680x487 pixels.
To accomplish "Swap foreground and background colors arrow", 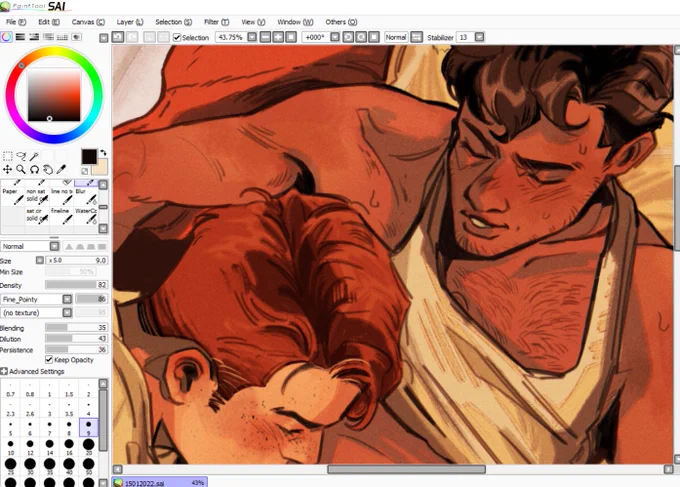I will click(x=103, y=153).
